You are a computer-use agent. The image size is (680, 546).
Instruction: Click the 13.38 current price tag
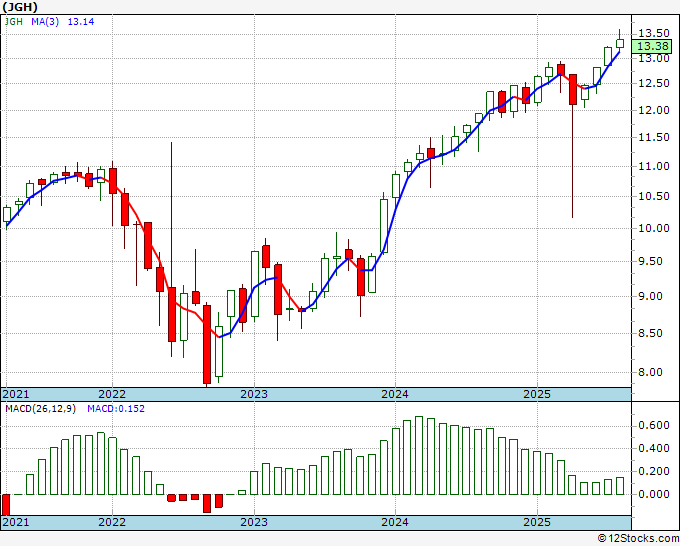652,46
